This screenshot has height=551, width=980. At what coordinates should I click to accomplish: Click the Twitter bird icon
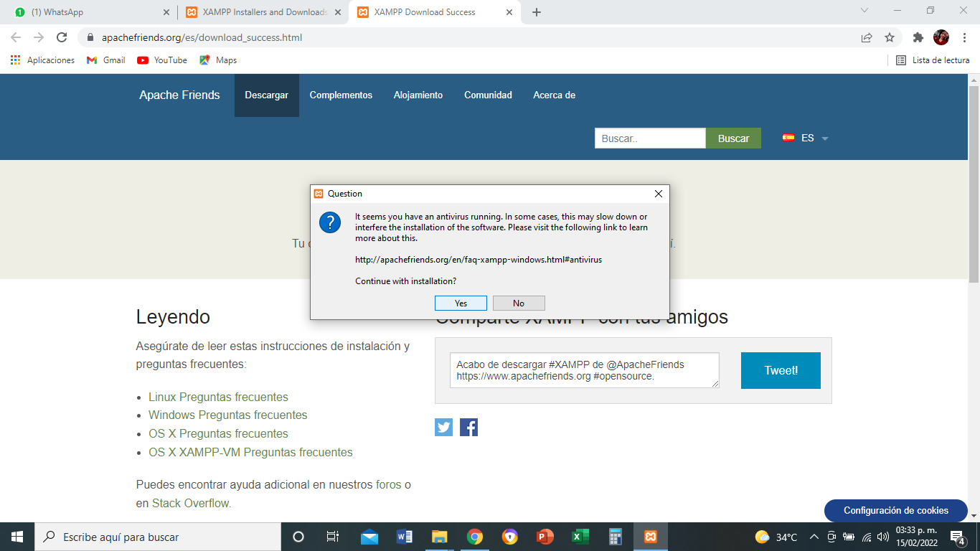(443, 428)
